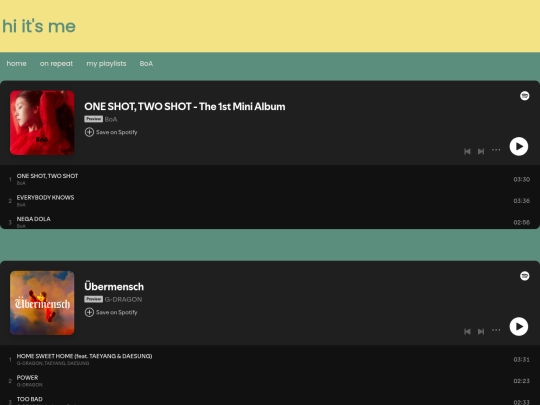Viewport: 540px width, 405px height.
Task: Open the on repeat page
Action: 56,64
